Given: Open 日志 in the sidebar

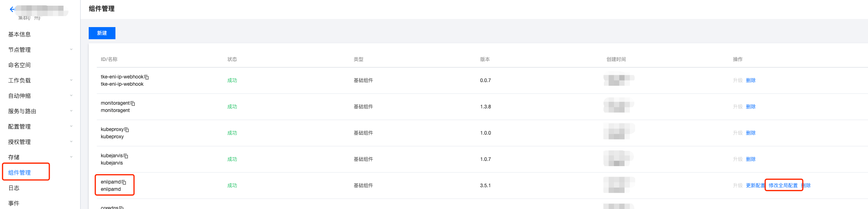Looking at the screenshot, I should click(14, 188).
